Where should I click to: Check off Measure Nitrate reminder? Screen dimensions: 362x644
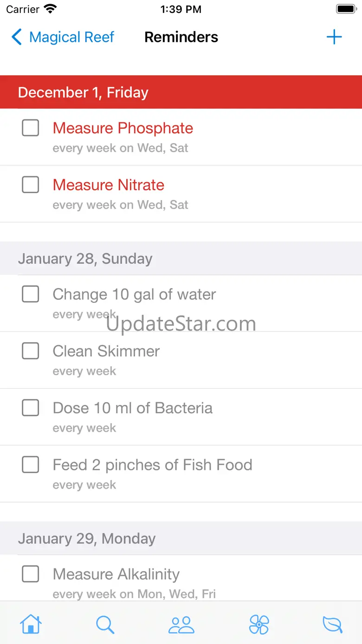(x=31, y=185)
